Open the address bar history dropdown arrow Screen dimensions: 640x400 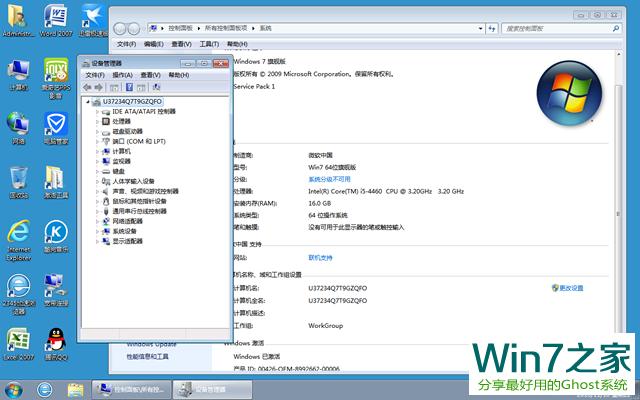[x=480, y=29]
